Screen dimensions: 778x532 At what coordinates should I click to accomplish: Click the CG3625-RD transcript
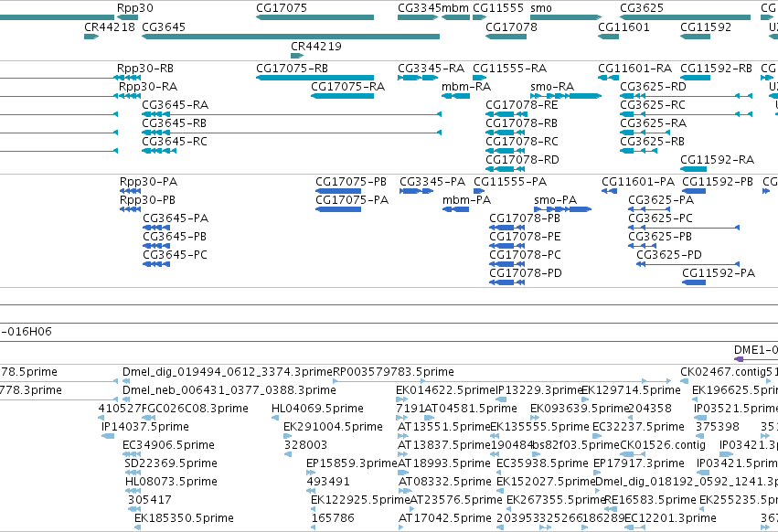pyautogui.click(x=687, y=96)
